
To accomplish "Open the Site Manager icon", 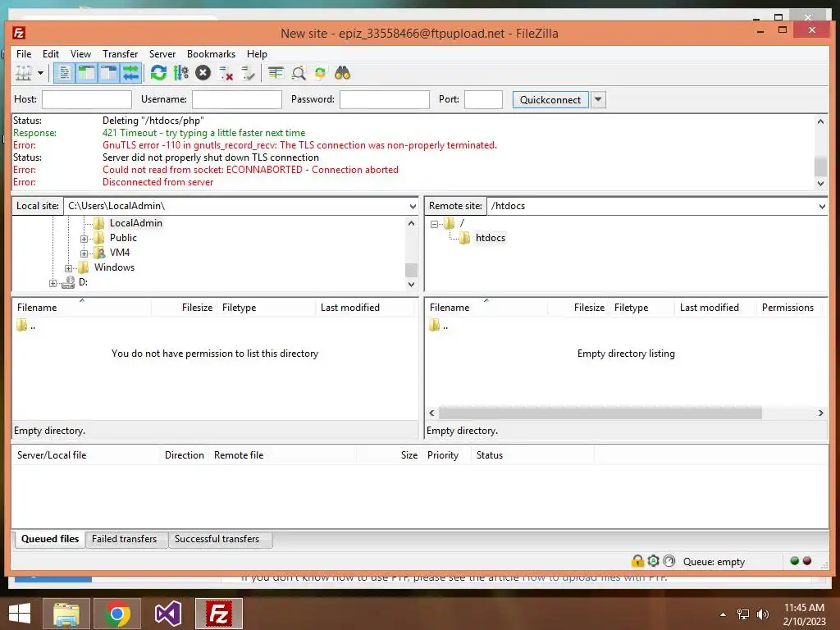I will coord(24,73).
